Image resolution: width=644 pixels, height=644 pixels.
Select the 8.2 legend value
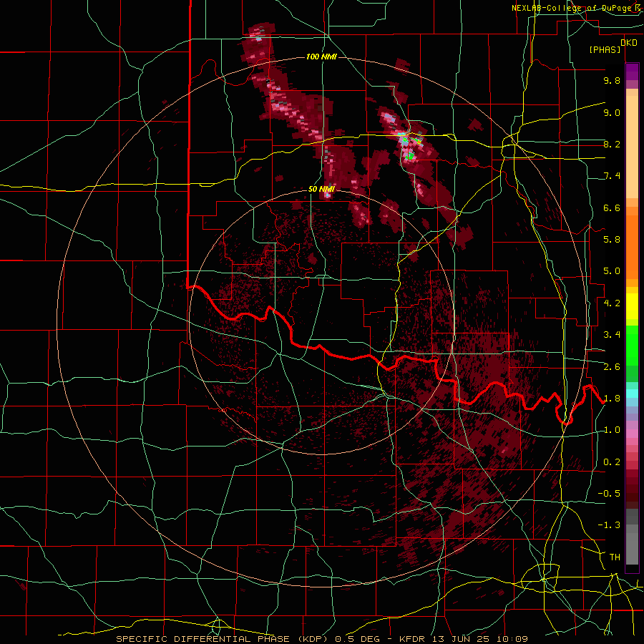[x=612, y=144]
